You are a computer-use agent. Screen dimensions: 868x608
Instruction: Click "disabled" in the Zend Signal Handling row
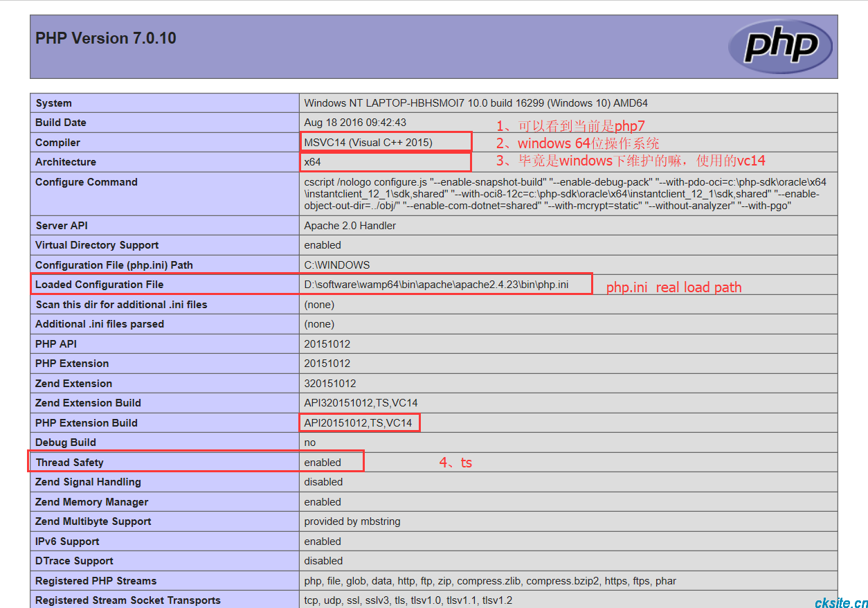[324, 482]
